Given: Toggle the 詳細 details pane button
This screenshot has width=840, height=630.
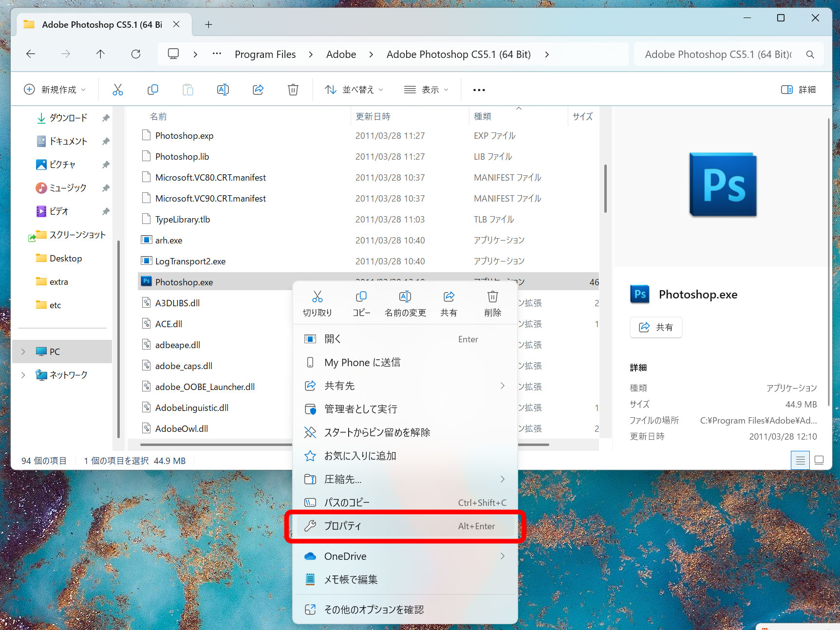Looking at the screenshot, I should pyautogui.click(x=799, y=90).
